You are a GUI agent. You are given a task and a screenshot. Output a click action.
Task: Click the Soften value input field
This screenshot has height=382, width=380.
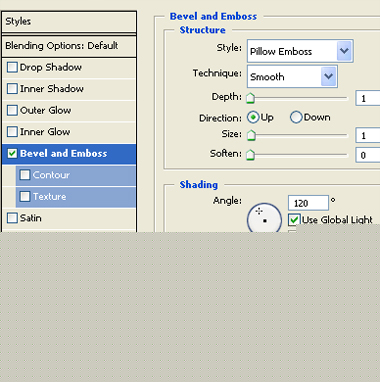point(368,155)
